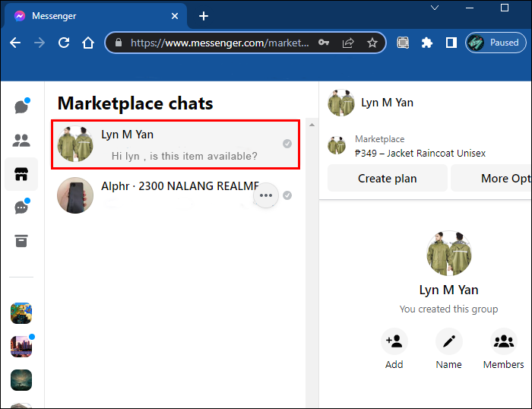The width and height of the screenshot is (532, 409).
Task: Open the Chats icon in sidebar
Action: (22, 106)
